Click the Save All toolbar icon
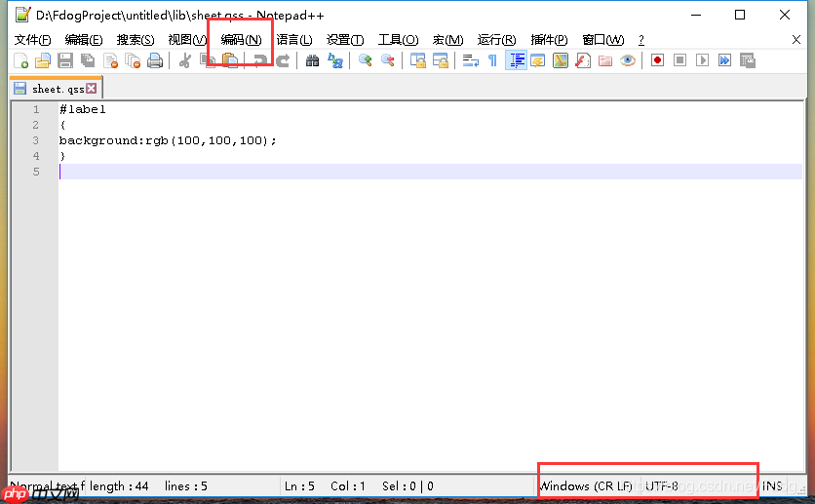Screen dimensions: 815x504 pyautogui.click(x=88, y=60)
